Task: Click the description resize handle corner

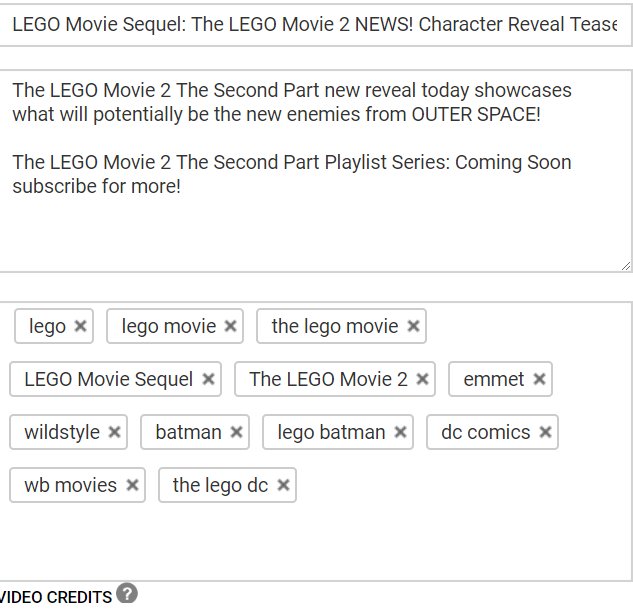Action: tap(626, 266)
